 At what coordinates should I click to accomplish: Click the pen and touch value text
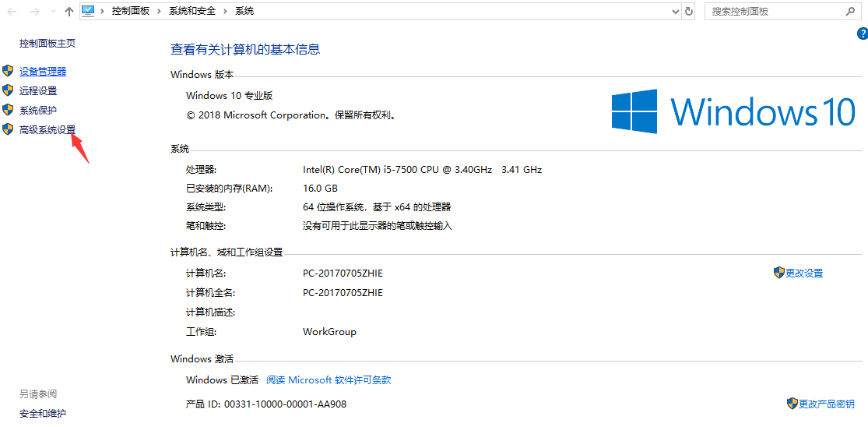pyautogui.click(x=378, y=226)
